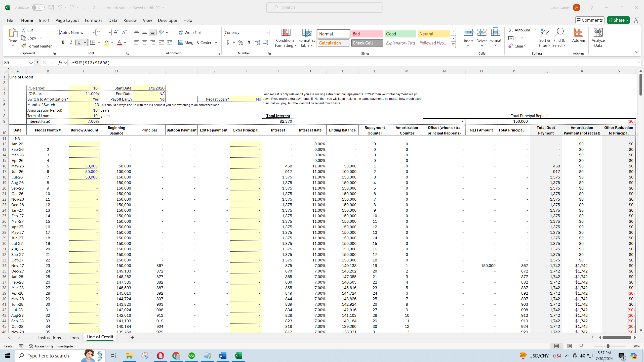The image size is (644, 362).
Task: Add a new sheet with plus icon
Action: tap(132, 337)
